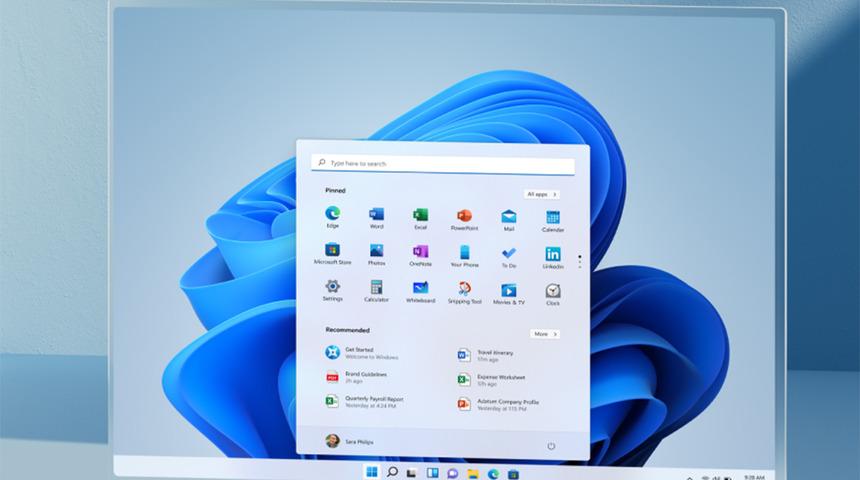The image size is (860, 480).
Task: Open OneNote from Pinned apps
Action: (420, 256)
